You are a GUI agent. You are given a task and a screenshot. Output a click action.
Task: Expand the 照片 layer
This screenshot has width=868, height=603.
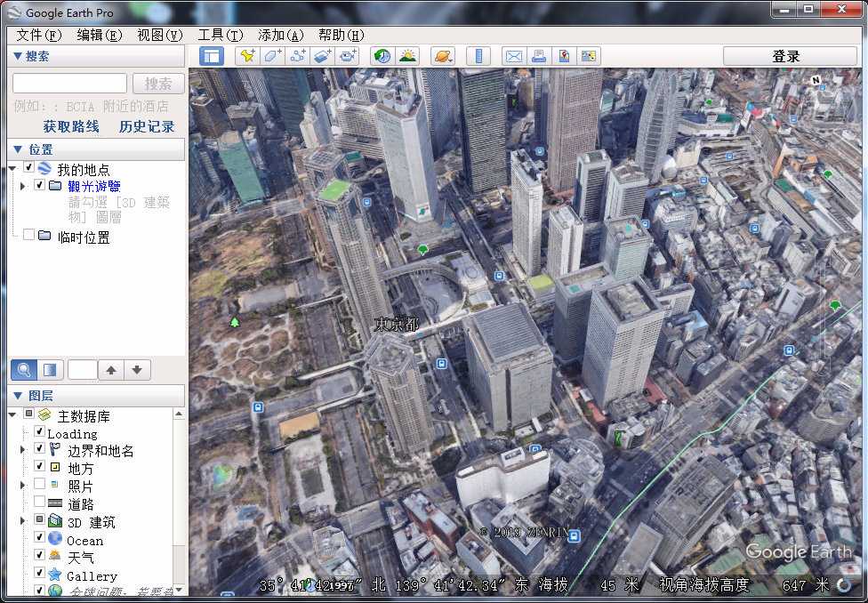(x=23, y=486)
